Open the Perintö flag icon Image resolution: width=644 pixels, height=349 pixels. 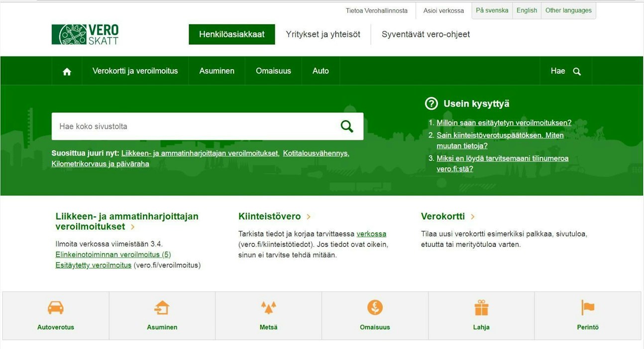pyautogui.click(x=588, y=308)
